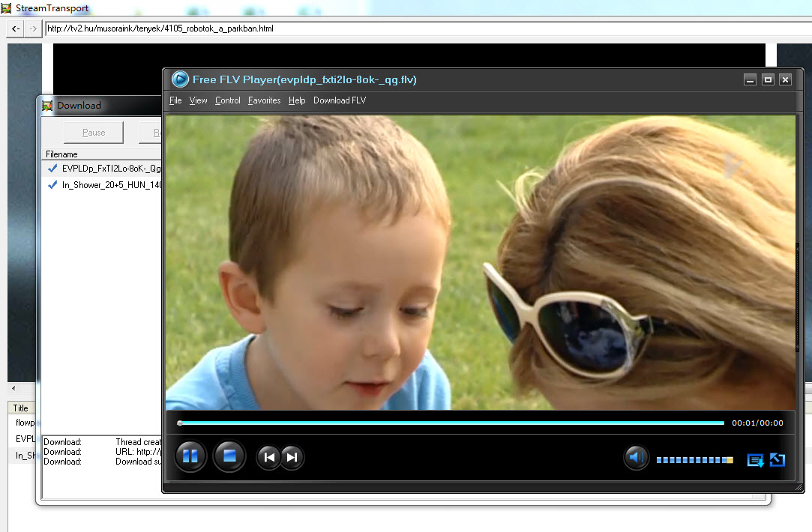
Task: Mute the player's speaker icon
Action: pos(636,457)
